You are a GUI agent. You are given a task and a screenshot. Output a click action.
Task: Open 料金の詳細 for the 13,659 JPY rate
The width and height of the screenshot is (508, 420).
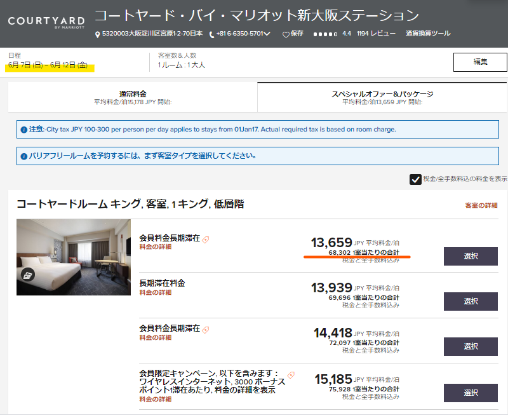point(156,247)
